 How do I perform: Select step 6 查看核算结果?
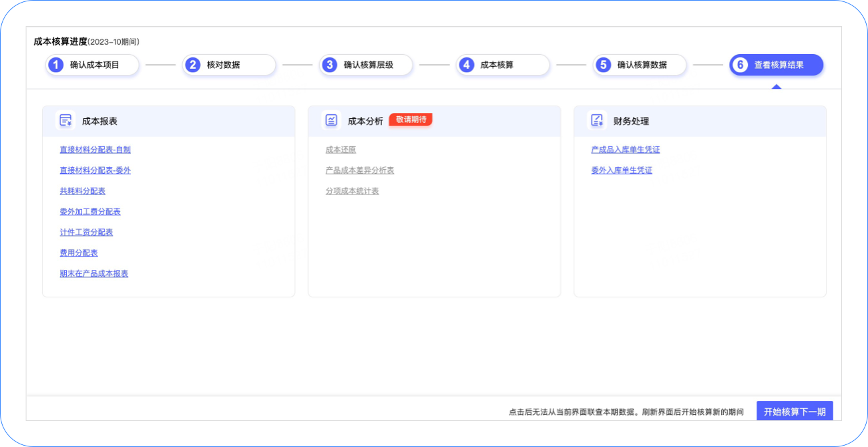coord(777,65)
